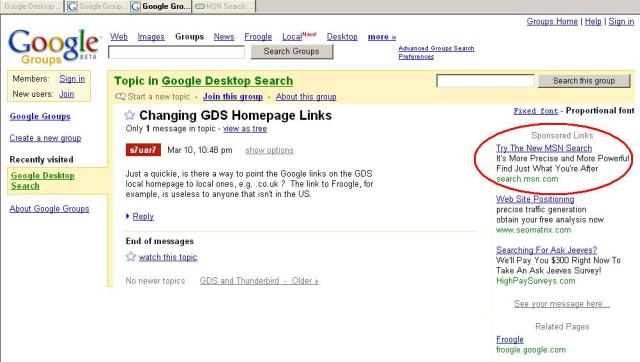Screen dimensions: 640x362
Task: Click See your message here link
Action: [562, 304]
